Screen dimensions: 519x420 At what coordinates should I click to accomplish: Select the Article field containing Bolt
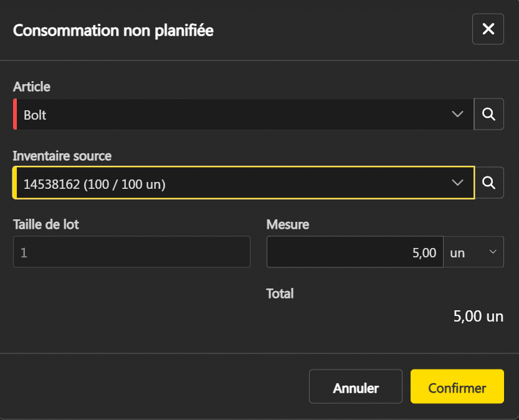(x=237, y=115)
